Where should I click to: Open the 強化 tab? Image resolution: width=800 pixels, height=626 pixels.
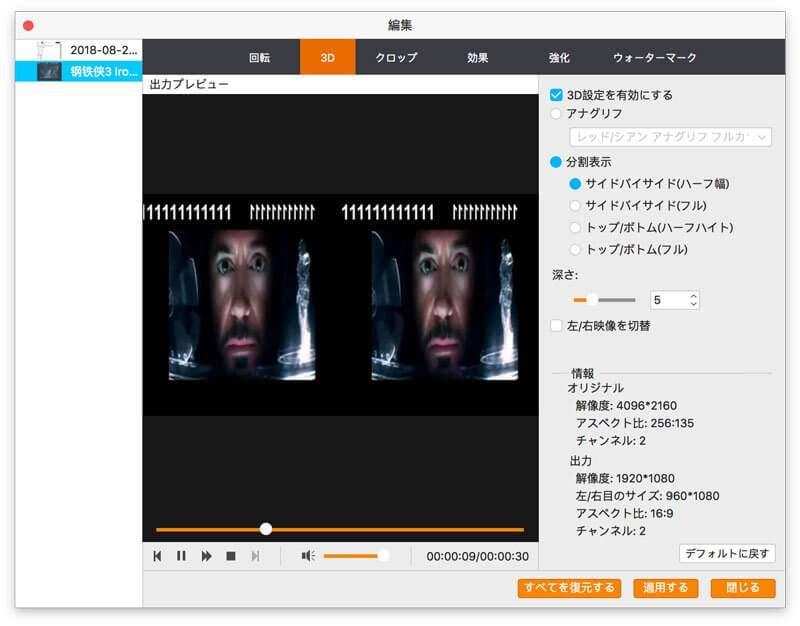point(559,58)
